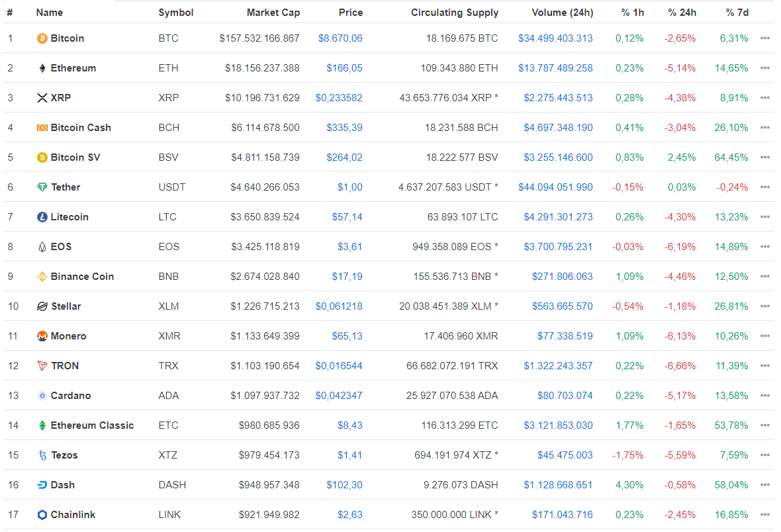The height and width of the screenshot is (532, 781).
Task: Sort by the % 7d column header
Action: click(737, 13)
